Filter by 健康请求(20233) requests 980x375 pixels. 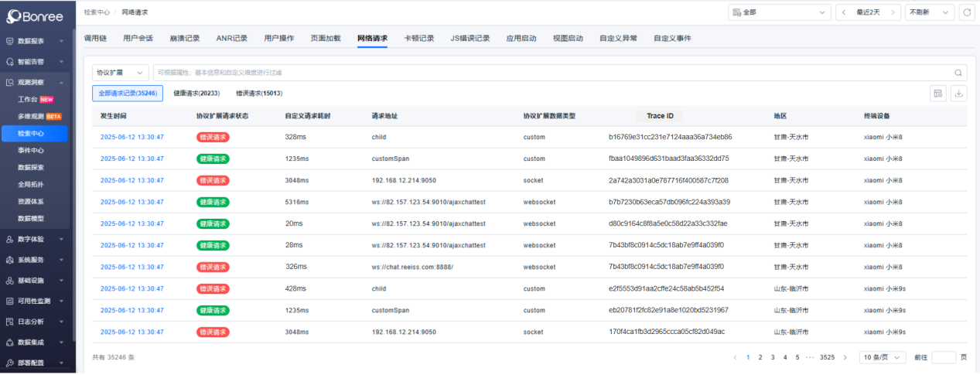coord(196,94)
